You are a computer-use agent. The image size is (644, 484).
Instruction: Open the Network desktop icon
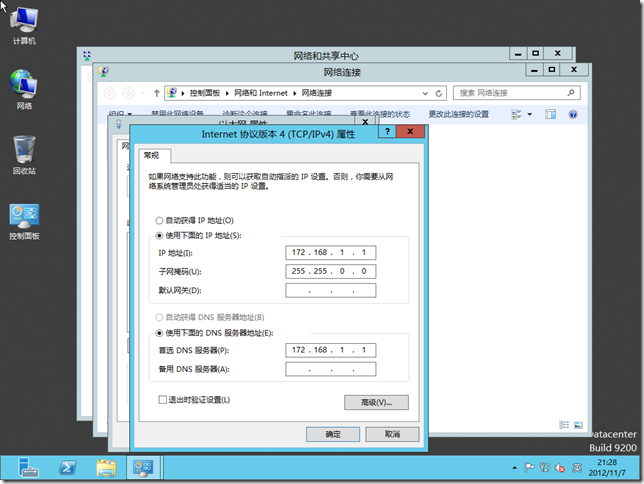point(24,90)
